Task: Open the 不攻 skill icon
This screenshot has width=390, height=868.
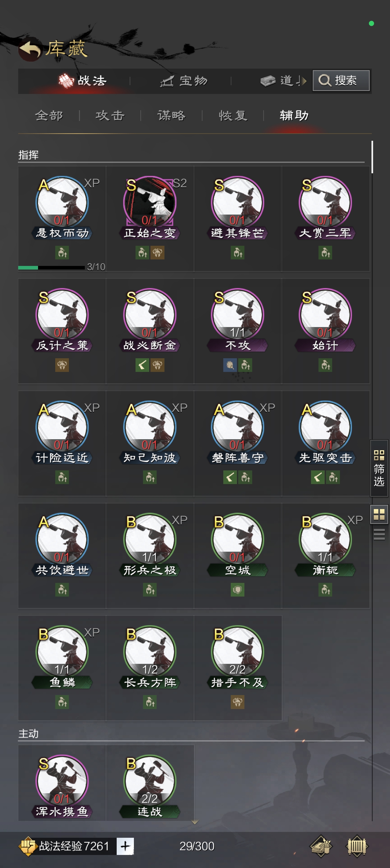Action: (x=238, y=314)
